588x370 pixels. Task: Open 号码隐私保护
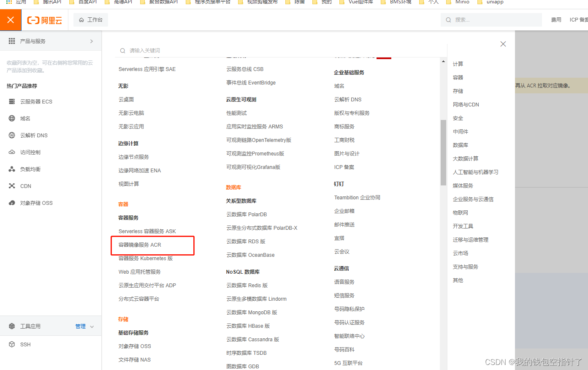tap(350, 309)
